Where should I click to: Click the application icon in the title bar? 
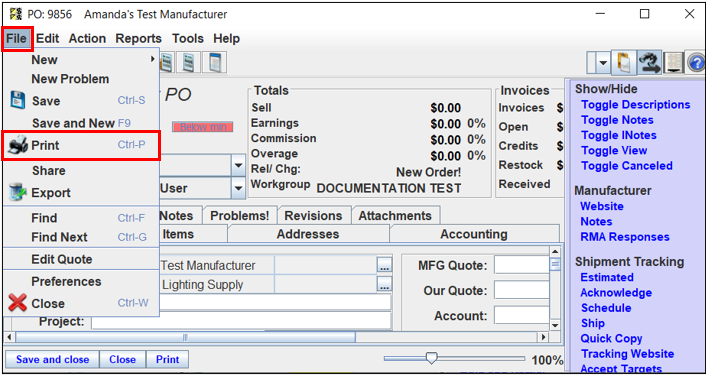coord(15,14)
